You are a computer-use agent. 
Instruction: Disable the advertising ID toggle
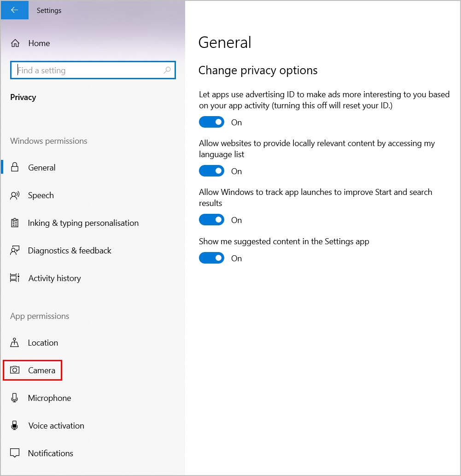point(211,122)
